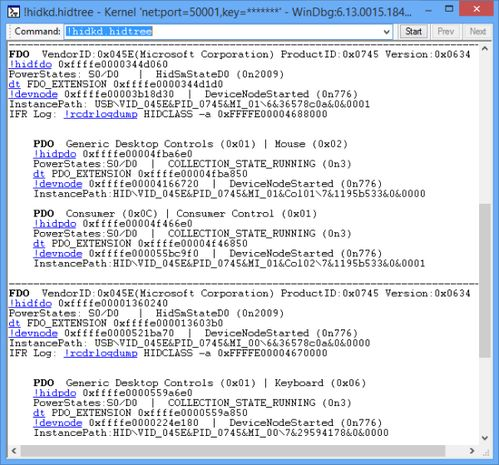Click horizontal scrollbar right arrow
The height and width of the screenshot is (465, 499).
click(x=472, y=451)
